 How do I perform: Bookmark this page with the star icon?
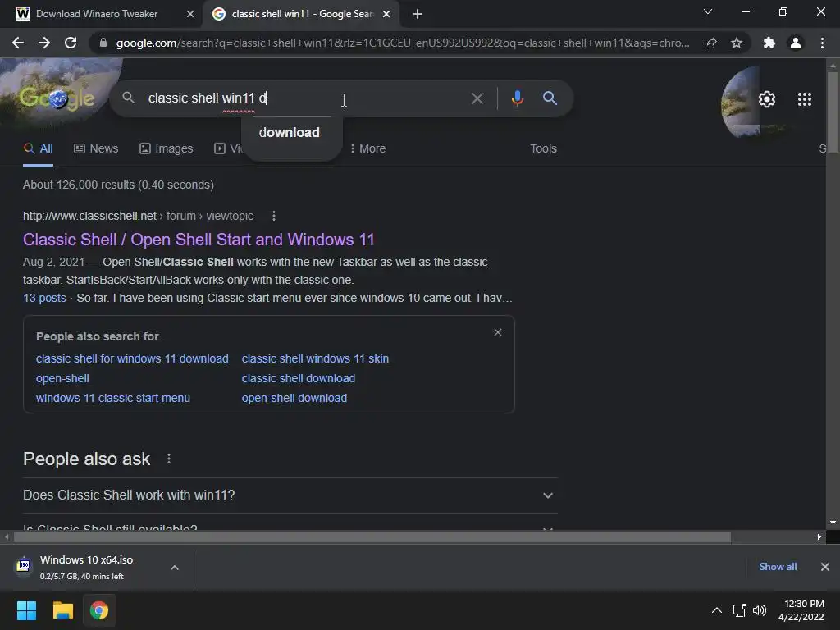click(x=737, y=43)
